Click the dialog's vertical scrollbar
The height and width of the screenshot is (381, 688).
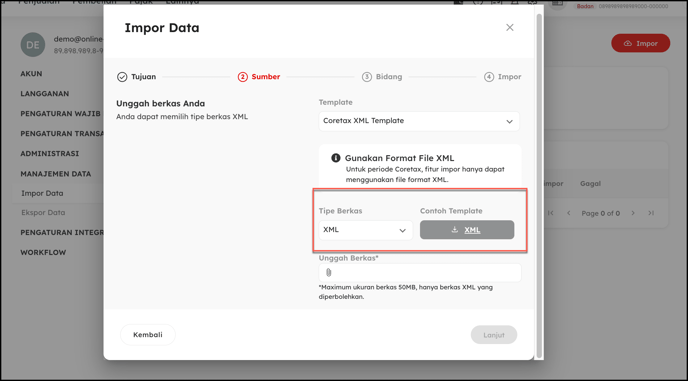click(x=539, y=186)
